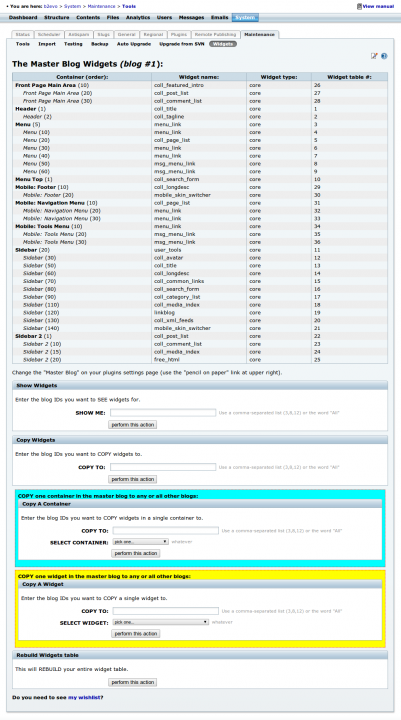
Task: Click the Tools breadcrumb link
Action: (129, 6)
